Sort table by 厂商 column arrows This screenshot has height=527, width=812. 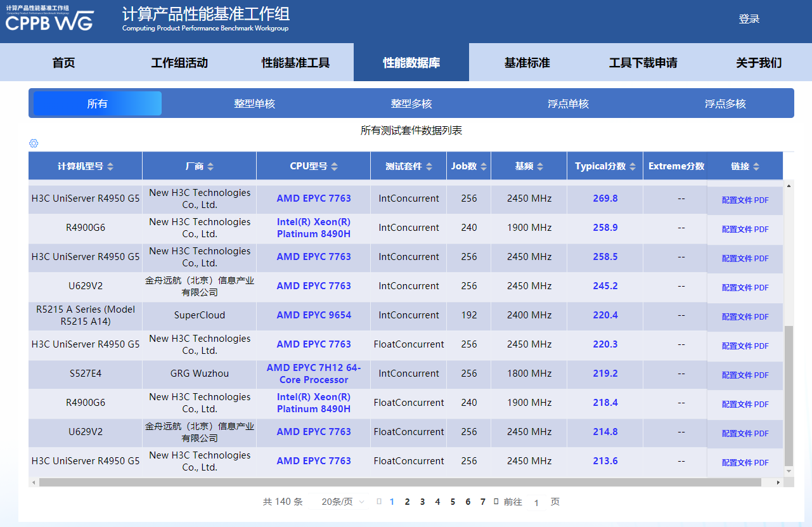tap(210, 167)
